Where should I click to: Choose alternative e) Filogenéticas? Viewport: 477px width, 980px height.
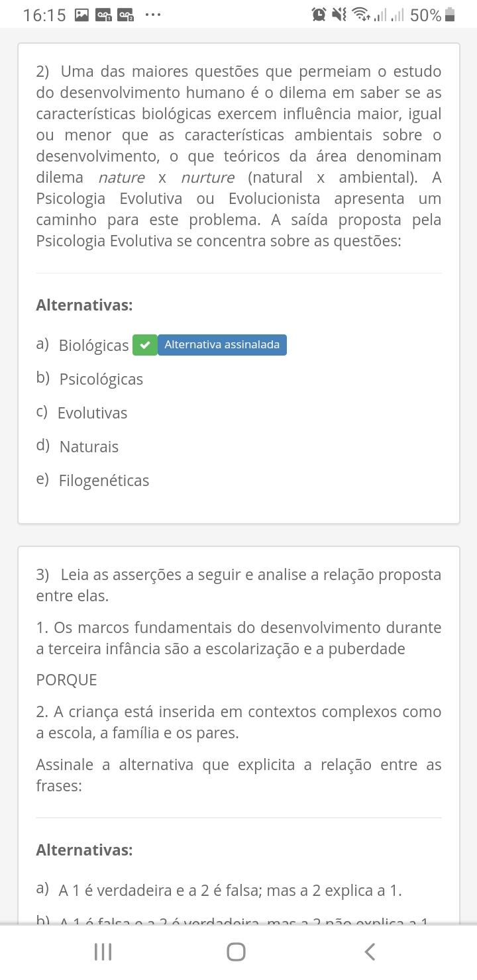coord(93,481)
